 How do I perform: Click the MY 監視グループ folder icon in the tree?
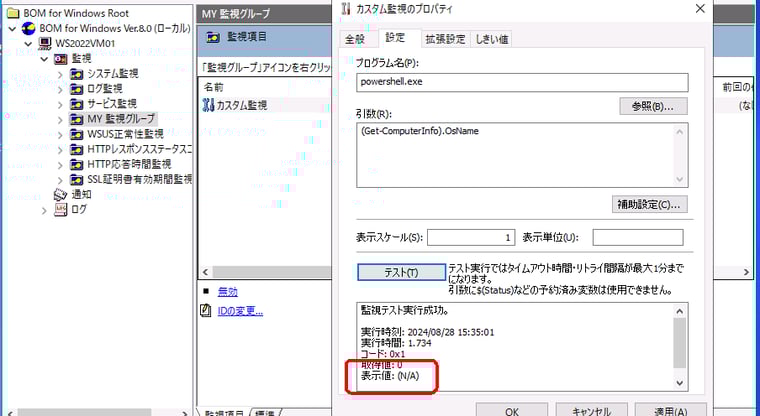[76, 119]
